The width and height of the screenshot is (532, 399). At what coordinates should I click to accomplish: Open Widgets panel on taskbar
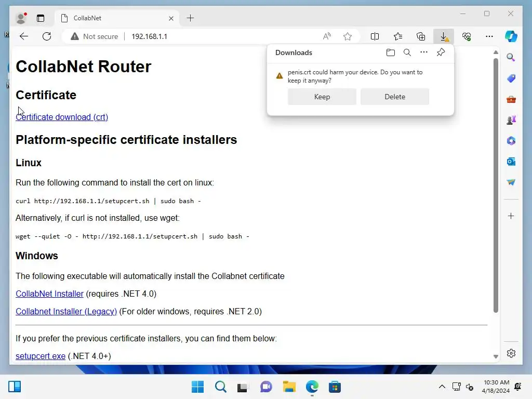(x=14, y=387)
